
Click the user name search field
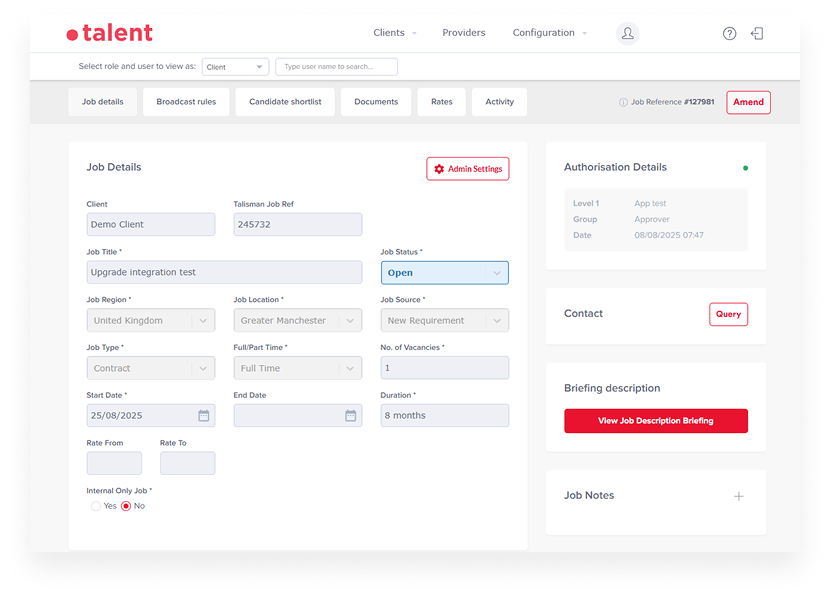tap(336, 67)
